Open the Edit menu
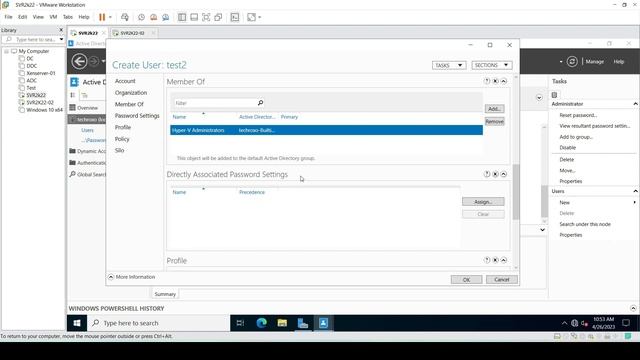The height and width of the screenshot is (360, 640). tap(22, 17)
